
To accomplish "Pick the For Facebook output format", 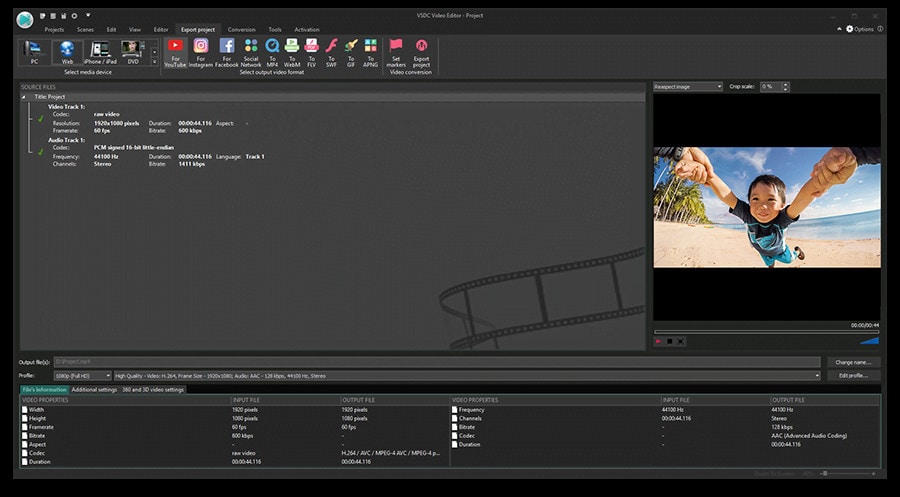I will (227, 51).
